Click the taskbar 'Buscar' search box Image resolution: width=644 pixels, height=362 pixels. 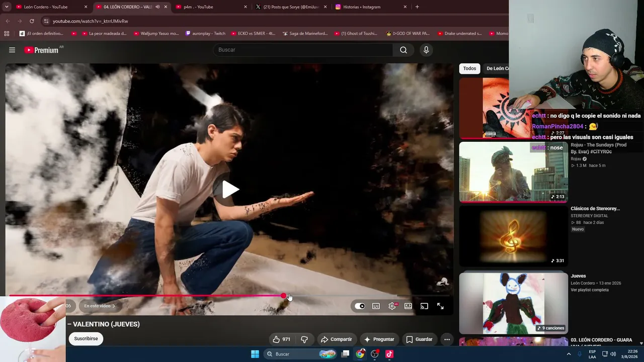click(300, 354)
